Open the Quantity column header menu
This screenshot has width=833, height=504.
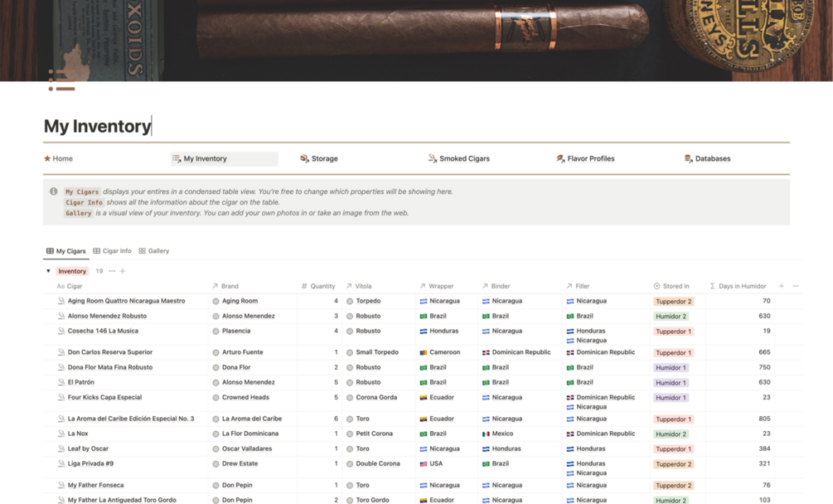(x=318, y=286)
